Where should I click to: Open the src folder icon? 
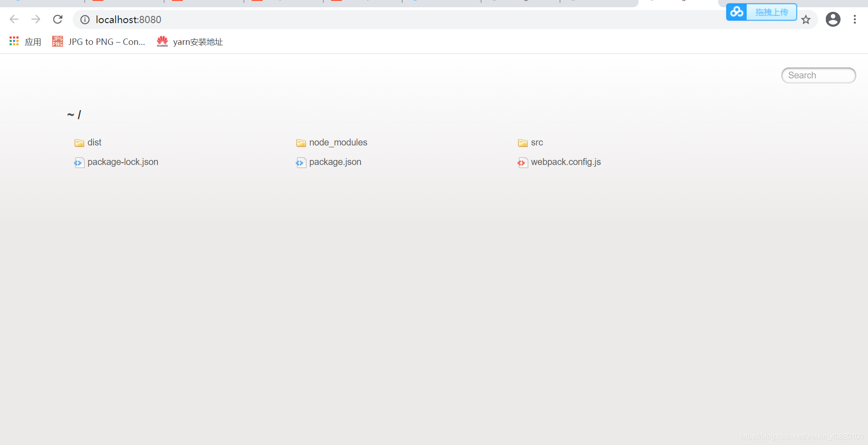pyautogui.click(x=522, y=143)
